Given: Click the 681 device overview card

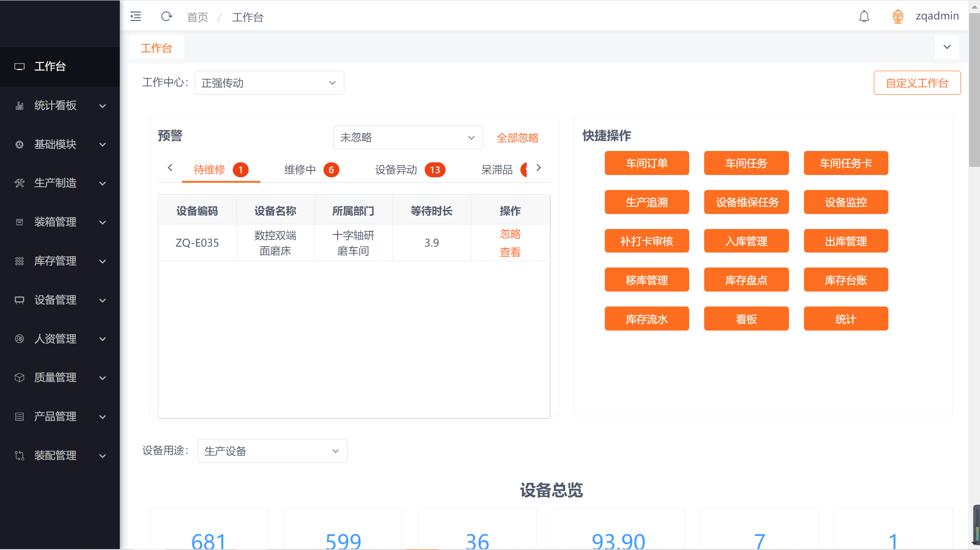Looking at the screenshot, I should 209,529.
